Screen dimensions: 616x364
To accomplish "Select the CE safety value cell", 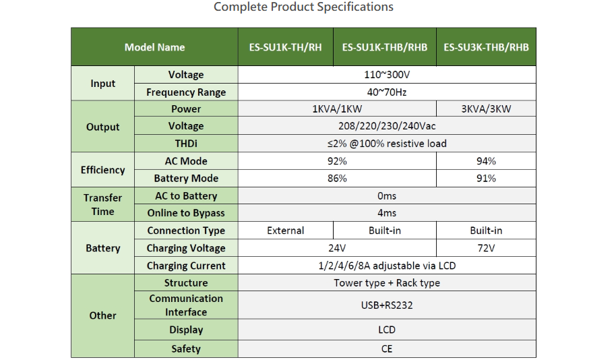I will tap(386, 348).
